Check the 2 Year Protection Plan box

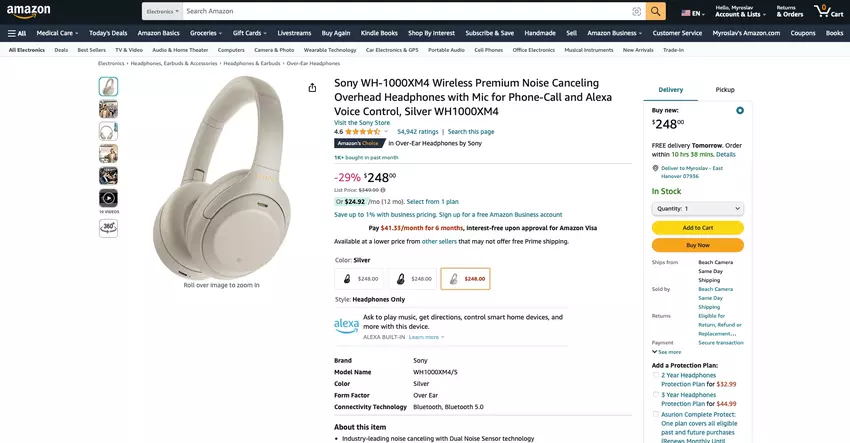click(656, 375)
